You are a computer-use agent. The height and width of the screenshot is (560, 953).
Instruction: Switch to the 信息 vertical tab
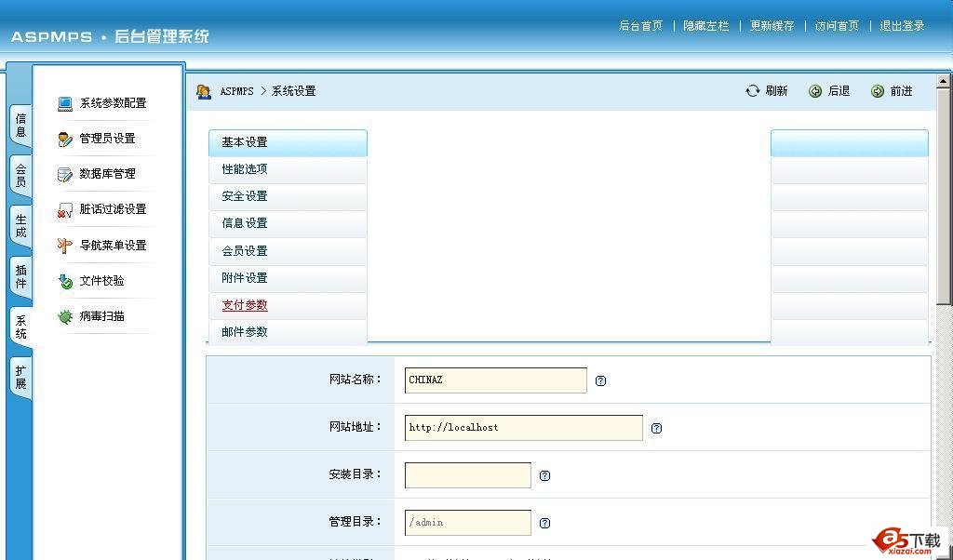(x=20, y=126)
